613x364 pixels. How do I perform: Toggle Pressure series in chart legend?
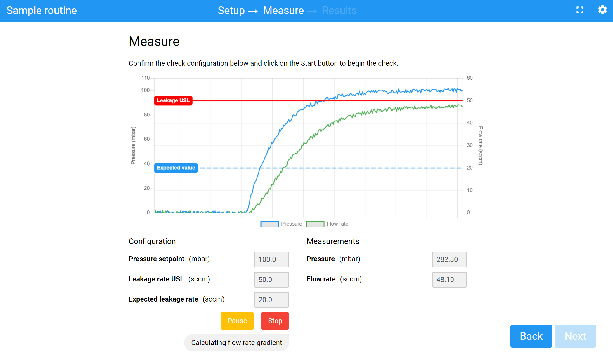(x=291, y=224)
